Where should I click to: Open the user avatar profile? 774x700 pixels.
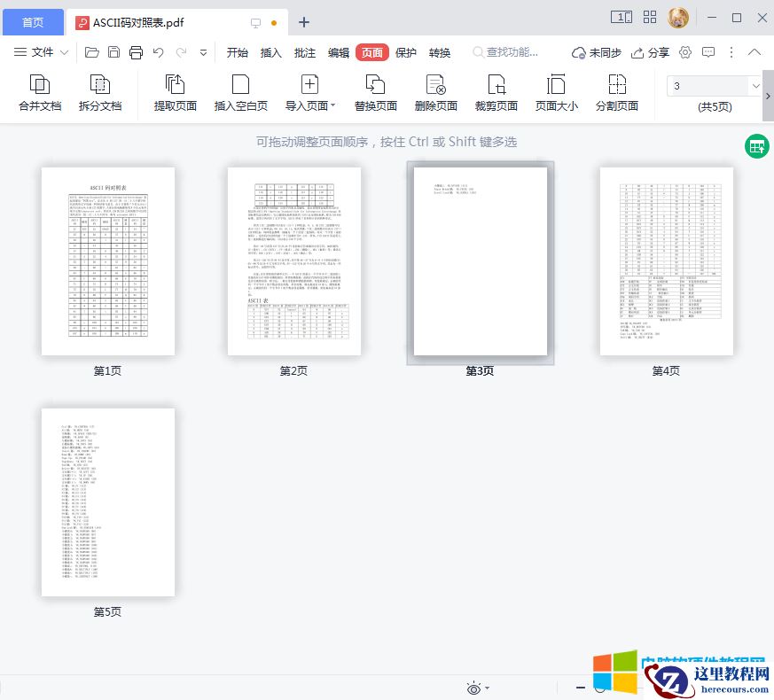[x=678, y=18]
